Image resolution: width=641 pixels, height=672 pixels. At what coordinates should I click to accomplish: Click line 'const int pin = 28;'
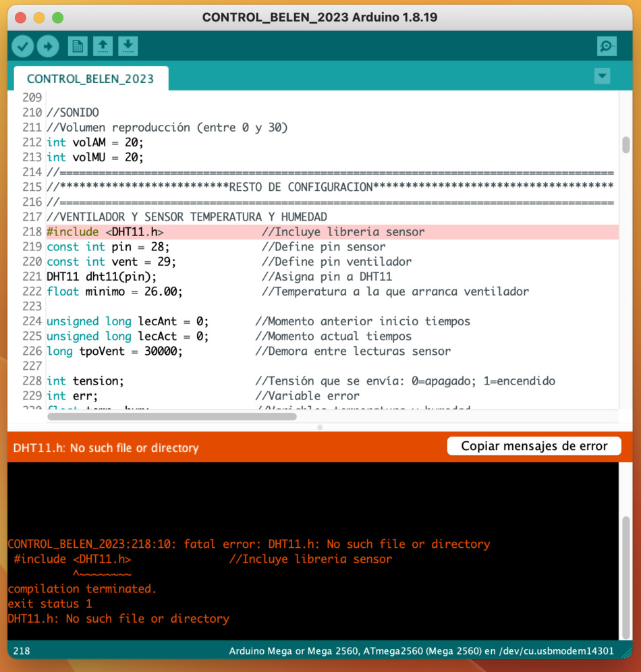pos(108,247)
